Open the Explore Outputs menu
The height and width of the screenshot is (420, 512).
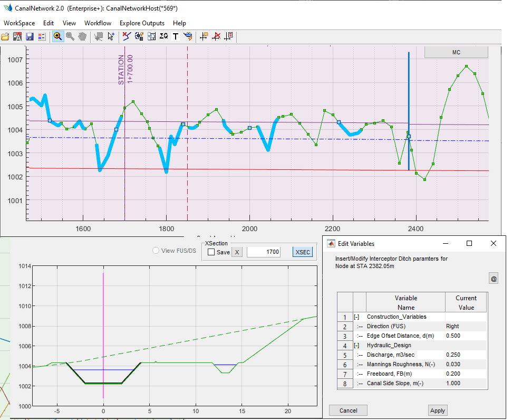coord(142,23)
